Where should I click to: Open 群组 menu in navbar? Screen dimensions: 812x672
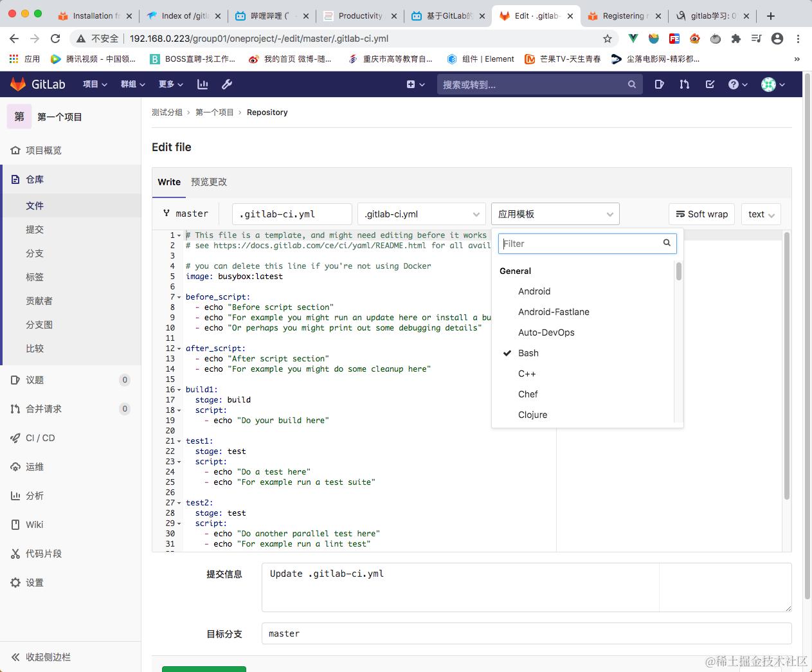pos(132,84)
